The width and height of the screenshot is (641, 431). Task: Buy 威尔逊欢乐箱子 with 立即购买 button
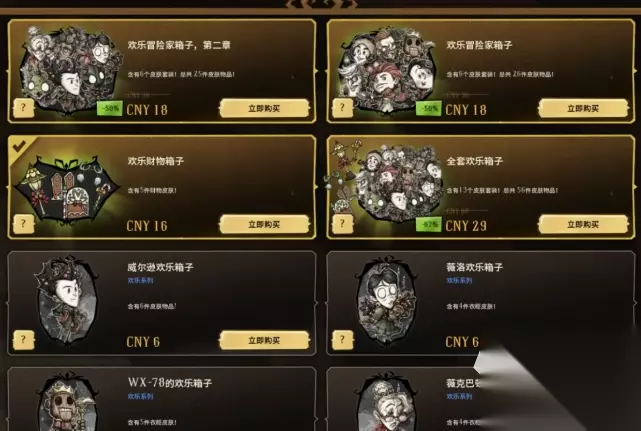coord(264,340)
